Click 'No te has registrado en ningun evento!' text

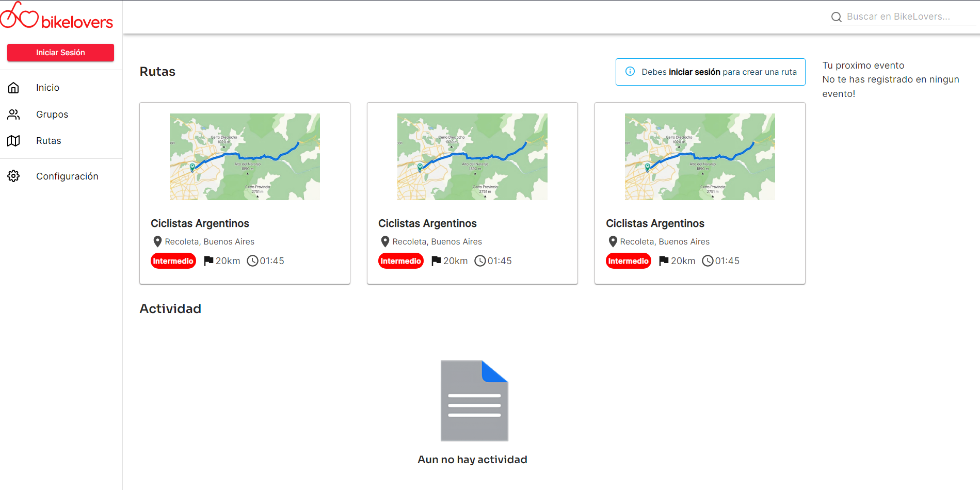891,87
